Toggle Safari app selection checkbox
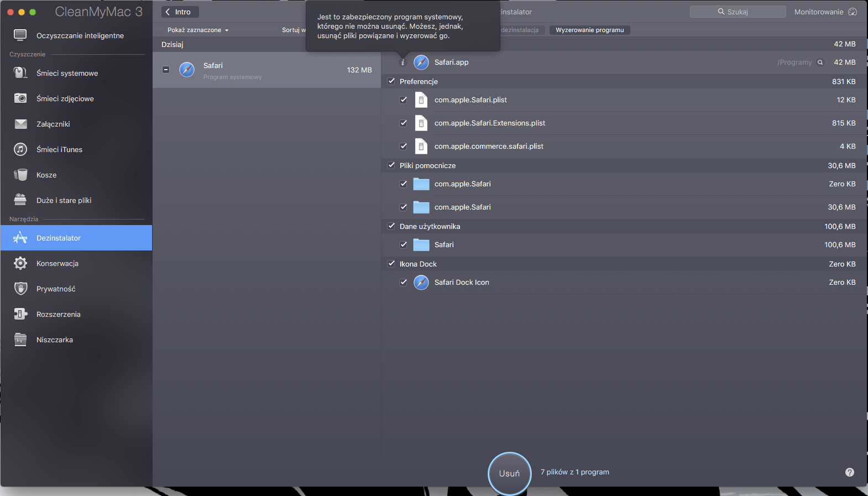868x496 pixels. 166,70
